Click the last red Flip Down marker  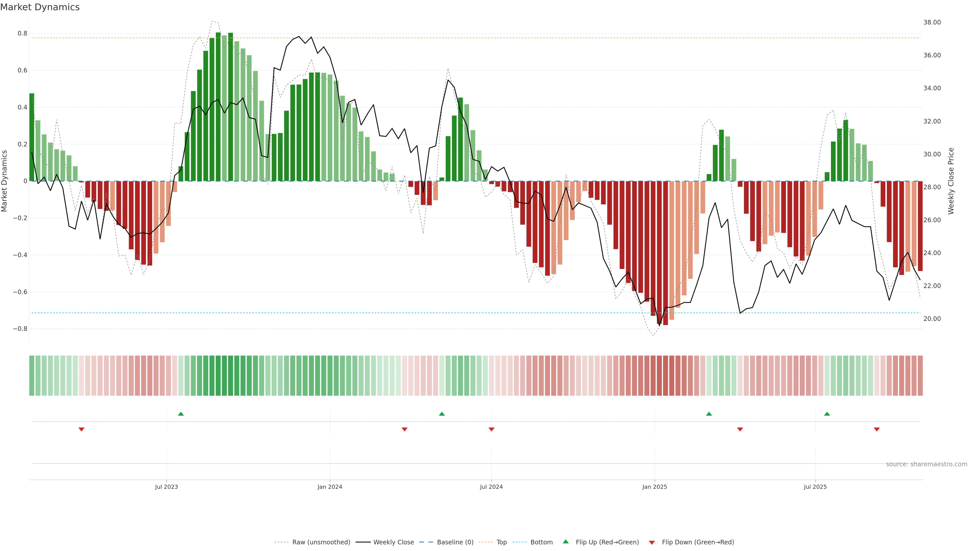(877, 429)
